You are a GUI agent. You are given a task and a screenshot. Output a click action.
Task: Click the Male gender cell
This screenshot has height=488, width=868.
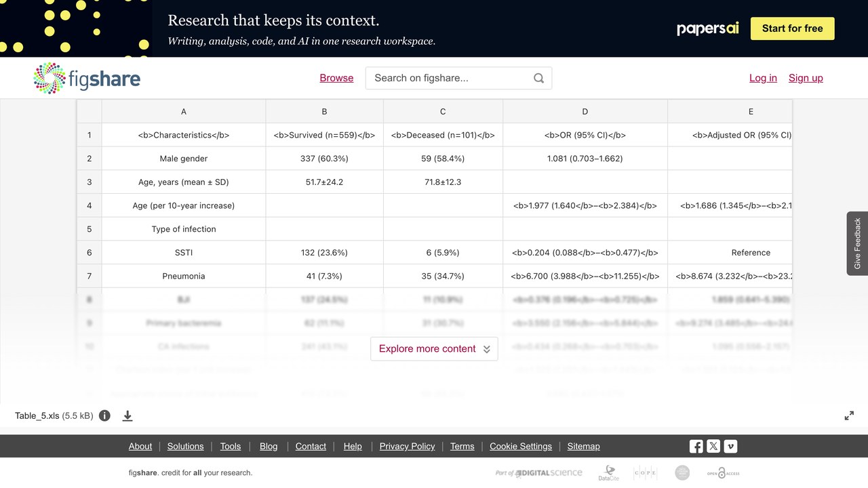coord(184,159)
